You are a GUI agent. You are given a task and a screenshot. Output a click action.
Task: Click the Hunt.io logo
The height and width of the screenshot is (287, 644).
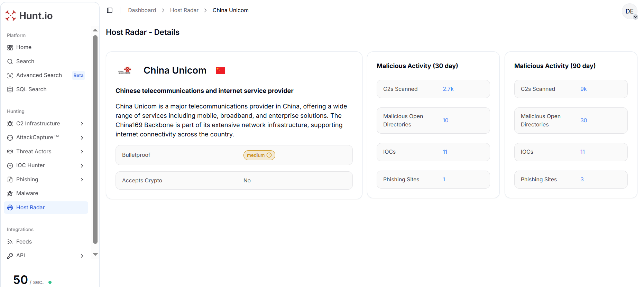[29, 16]
